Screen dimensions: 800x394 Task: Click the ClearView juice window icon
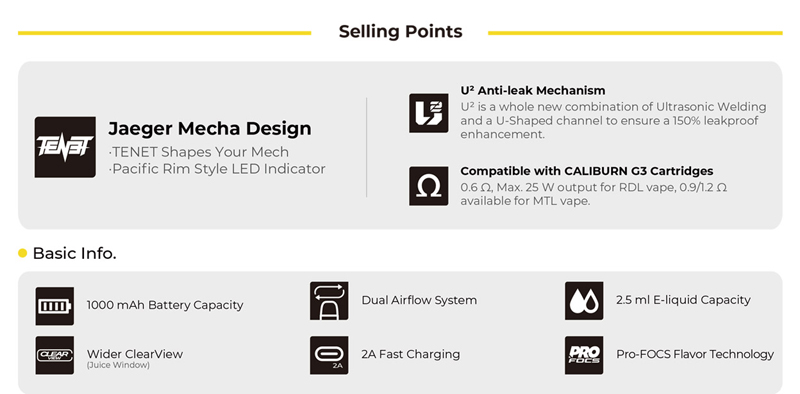[55, 355]
